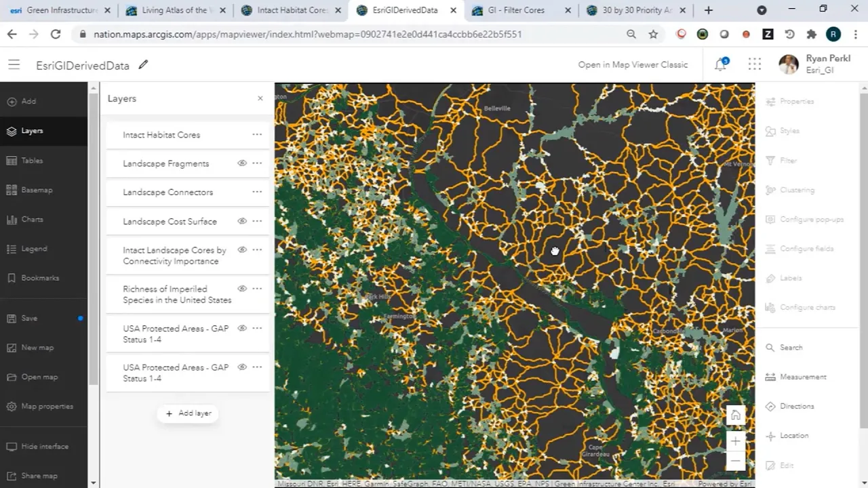This screenshot has width=868, height=488.
Task: Toggle visibility of second USA Protected Areas layer
Action: (242, 367)
